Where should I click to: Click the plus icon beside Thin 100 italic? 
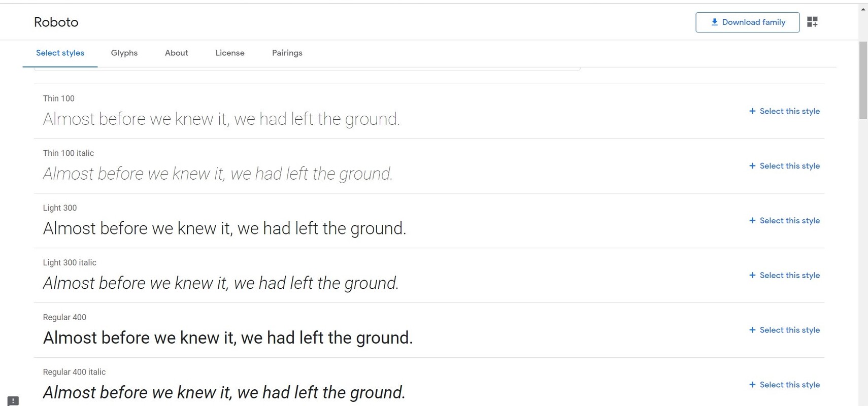pyautogui.click(x=752, y=165)
